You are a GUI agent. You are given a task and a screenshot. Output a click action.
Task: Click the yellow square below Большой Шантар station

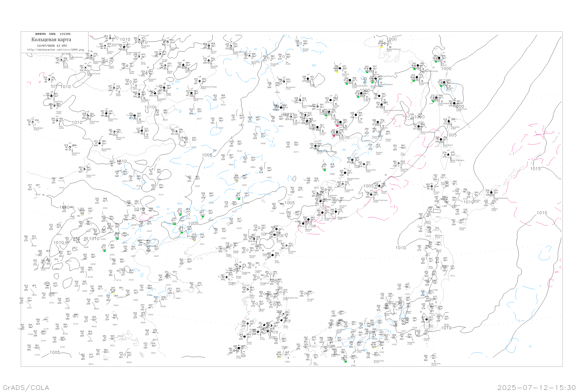click(381, 47)
